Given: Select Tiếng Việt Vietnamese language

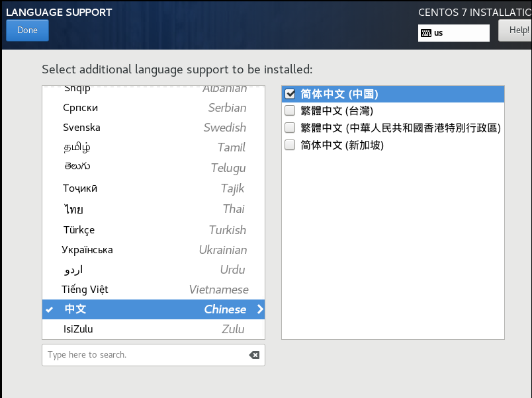Looking at the screenshot, I should (154, 290).
